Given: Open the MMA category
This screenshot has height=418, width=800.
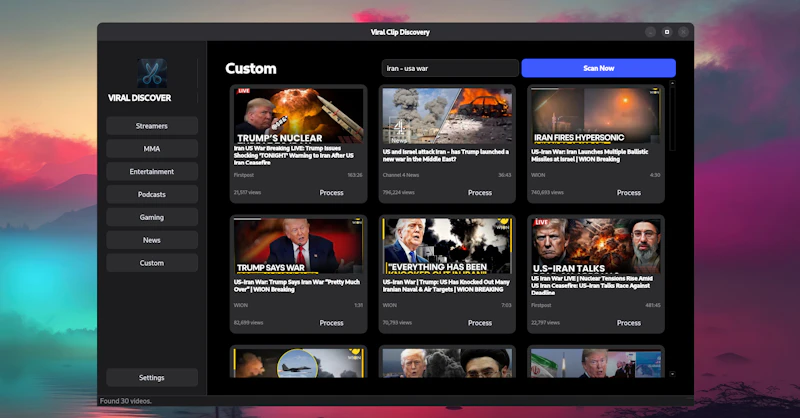Looking at the screenshot, I should coord(152,149).
